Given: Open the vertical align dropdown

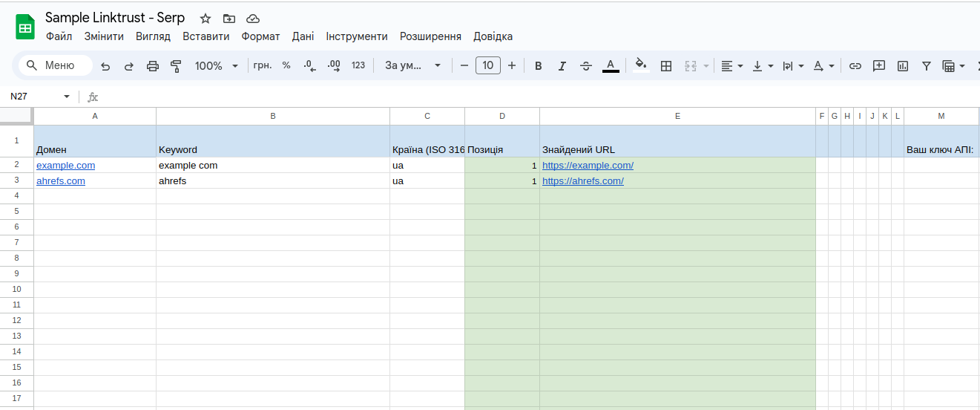Looking at the screenshot, I should coord(763,66).
